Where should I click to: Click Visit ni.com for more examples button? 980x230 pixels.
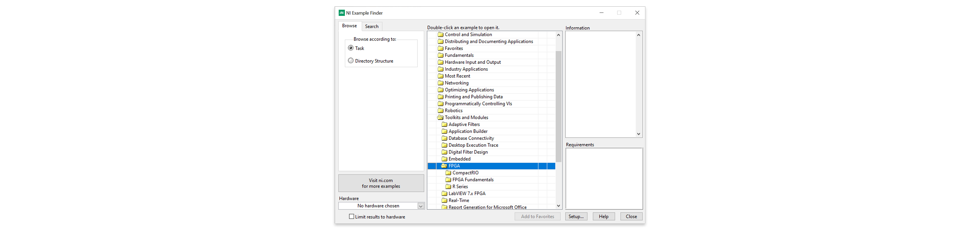381,183
